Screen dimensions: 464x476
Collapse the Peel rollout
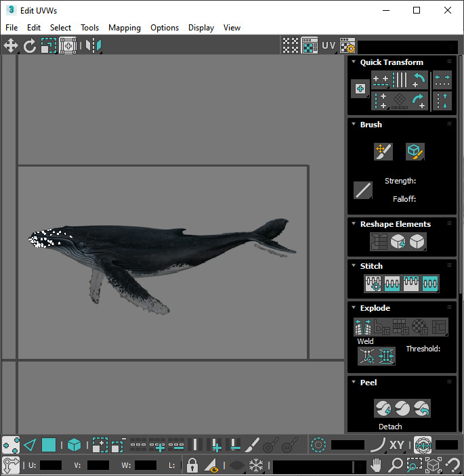tap(354, 382)
